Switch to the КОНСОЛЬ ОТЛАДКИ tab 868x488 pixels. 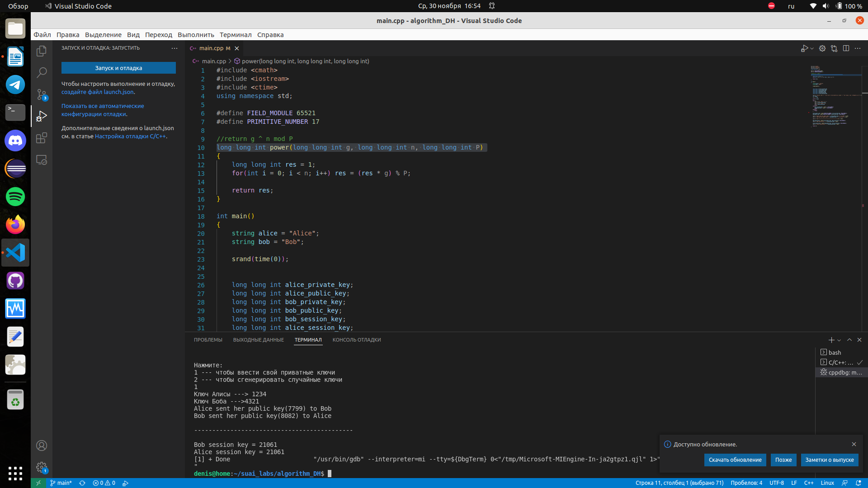tap(356, 340)
